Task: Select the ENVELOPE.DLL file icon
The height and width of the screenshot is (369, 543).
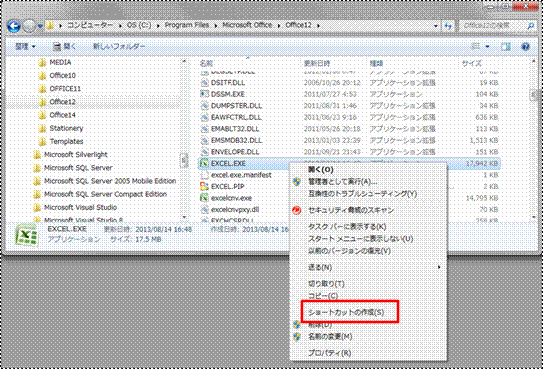Action: pyautogui.click(x=204, y=152)
